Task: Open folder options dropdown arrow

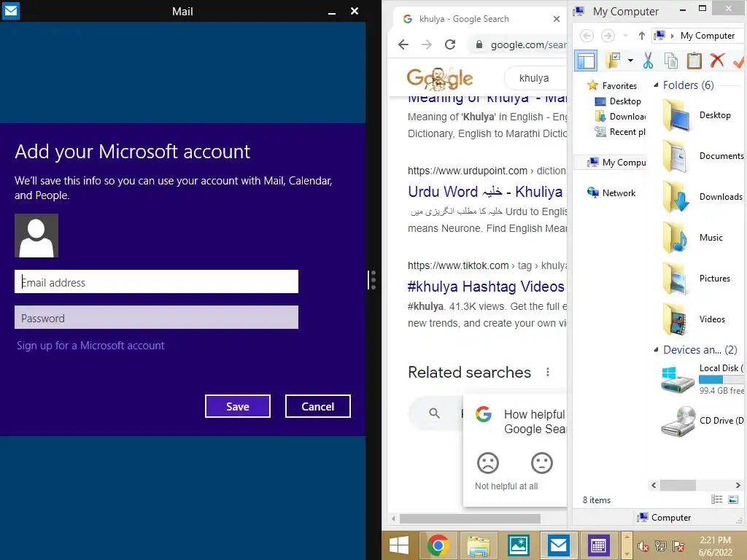Action: coord(631,61)
